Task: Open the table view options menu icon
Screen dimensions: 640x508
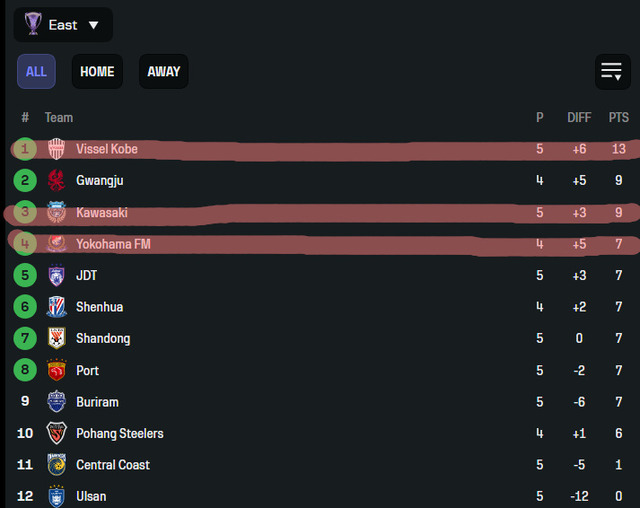Action: 612,72
